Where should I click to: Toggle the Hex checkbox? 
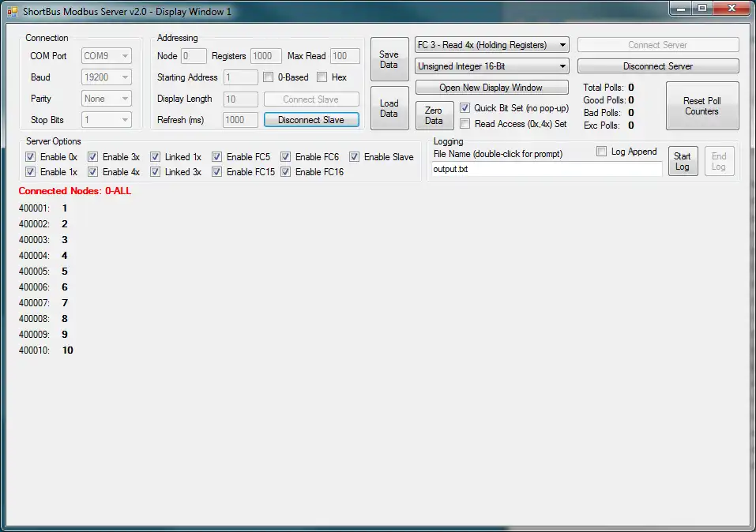[x=322, y=77]
